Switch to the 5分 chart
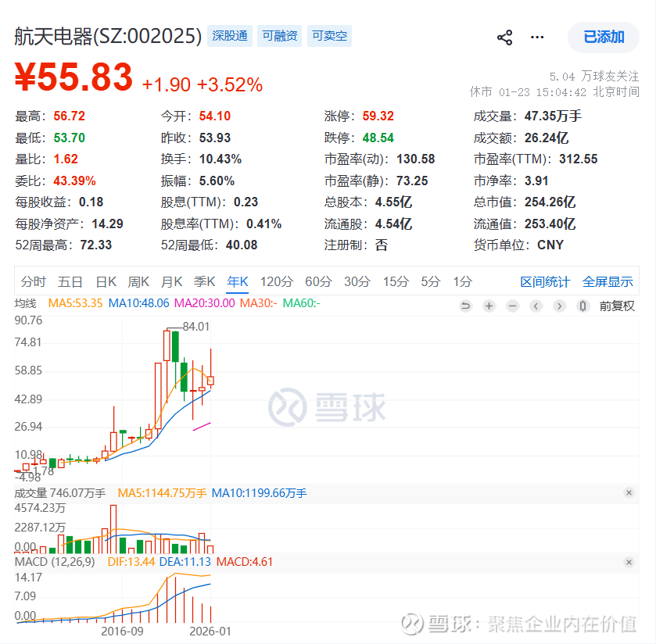656x644 pixels. (431, 281)
